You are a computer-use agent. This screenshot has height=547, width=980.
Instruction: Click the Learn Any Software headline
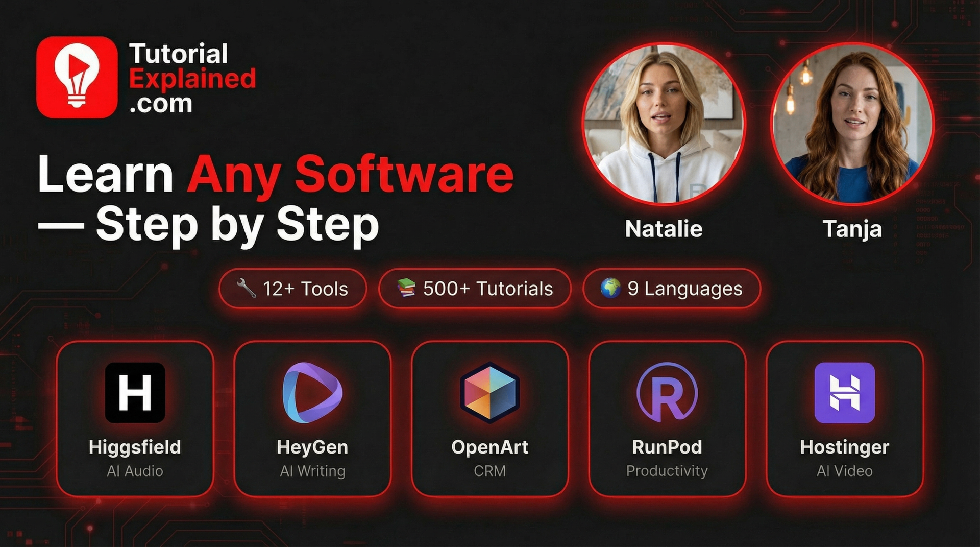coord(276,175)
